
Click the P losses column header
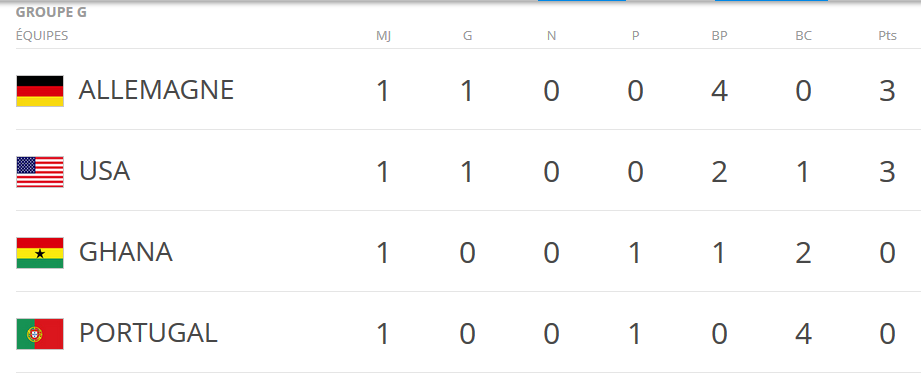(636, 36)
